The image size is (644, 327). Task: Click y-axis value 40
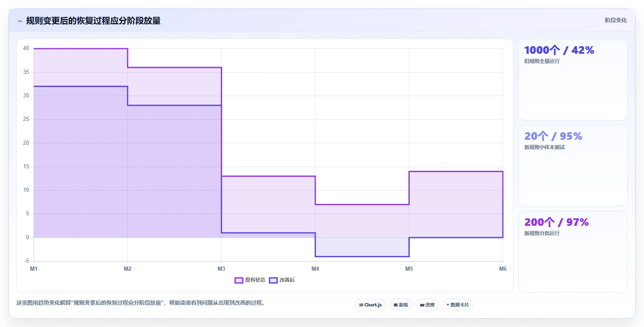click(26, 48)
